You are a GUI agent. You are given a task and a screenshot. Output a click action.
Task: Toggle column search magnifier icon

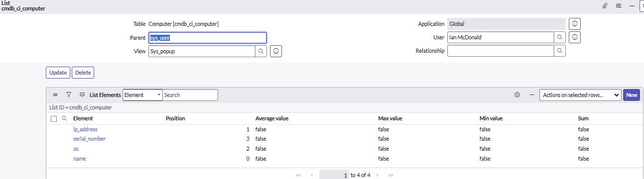(64, 118)
